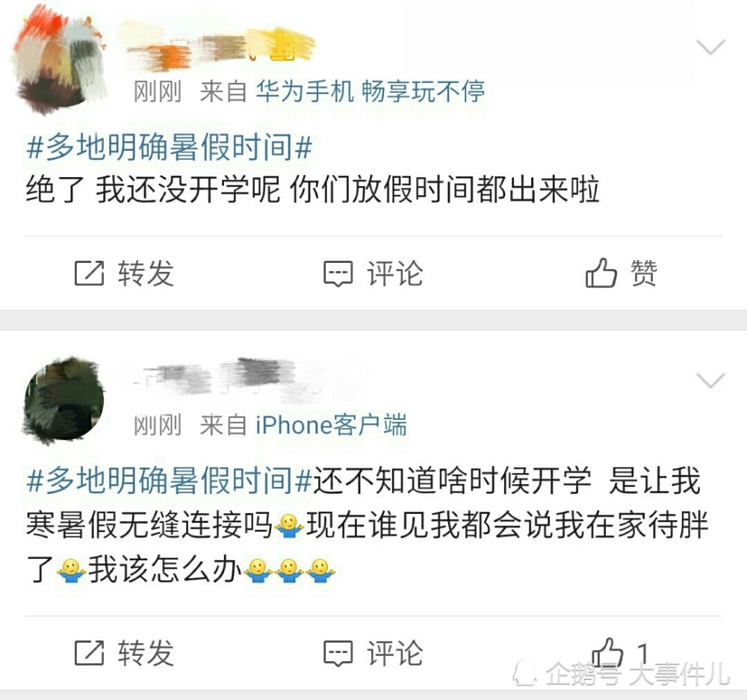The height and width of the screenshot is (700, 747).
Task: Open first post's chevron dropdown menu
Action: click(710, 47)
